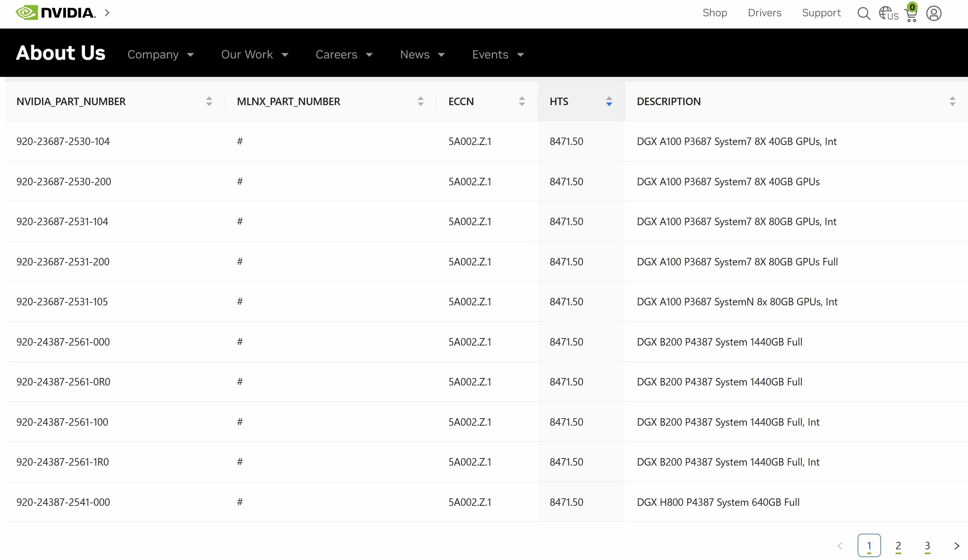Viewport: 968px width, 560px height.
Task: Click the globe US region icon
Action: click(888, 13)
